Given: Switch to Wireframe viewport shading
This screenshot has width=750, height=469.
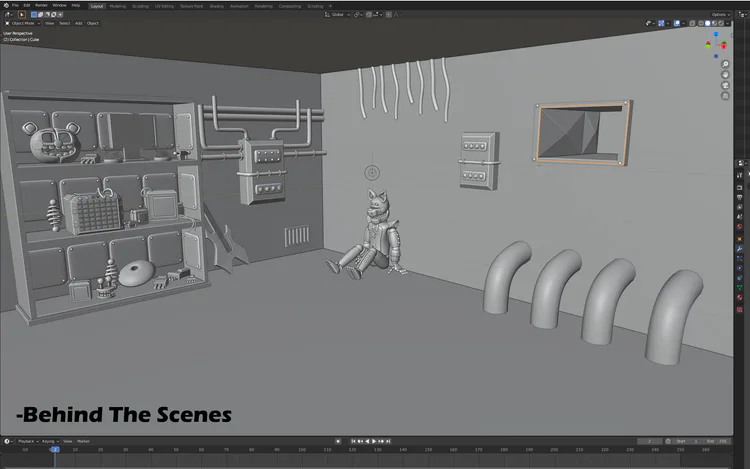Looking at the screenshot, I should pyautogui.click(x=701, y=23).
